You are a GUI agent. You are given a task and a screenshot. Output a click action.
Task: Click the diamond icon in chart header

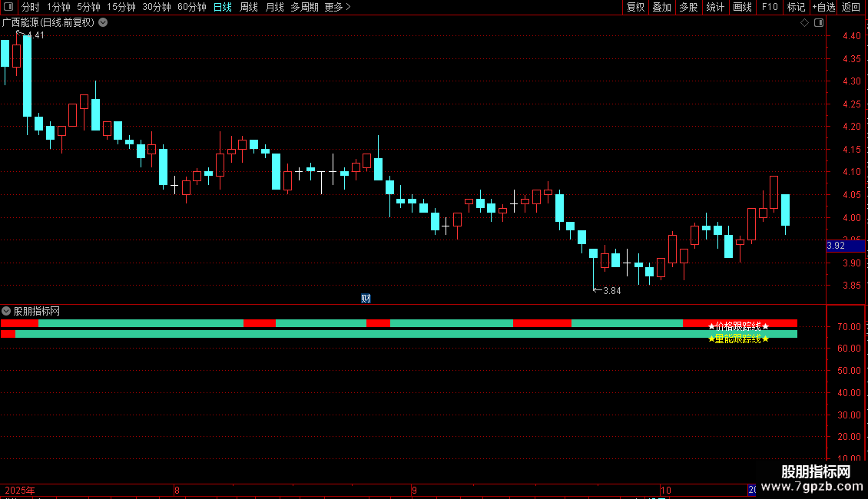(805, 23)
